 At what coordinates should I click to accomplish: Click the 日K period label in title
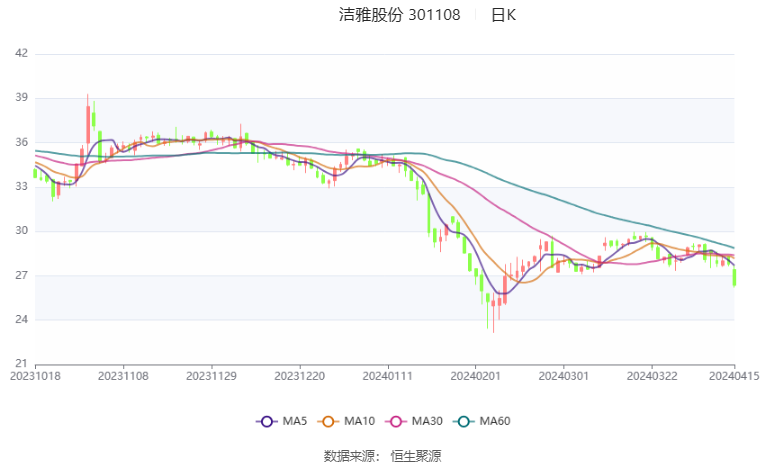coord(504,15)
